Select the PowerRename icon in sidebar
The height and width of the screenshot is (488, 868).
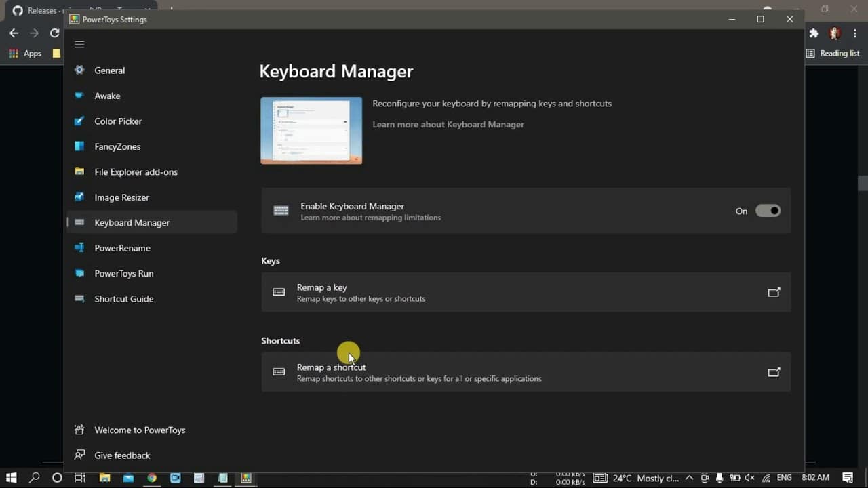click(80, 248)
